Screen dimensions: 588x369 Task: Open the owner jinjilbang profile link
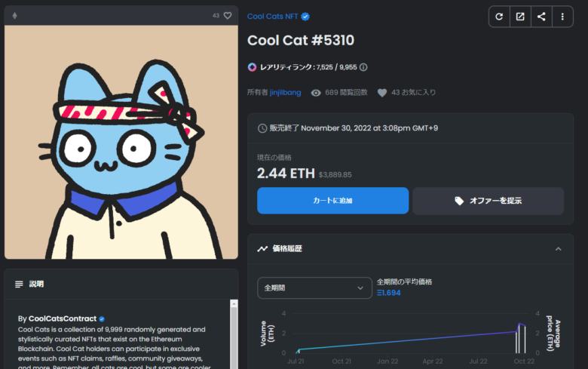click(285, 92)
